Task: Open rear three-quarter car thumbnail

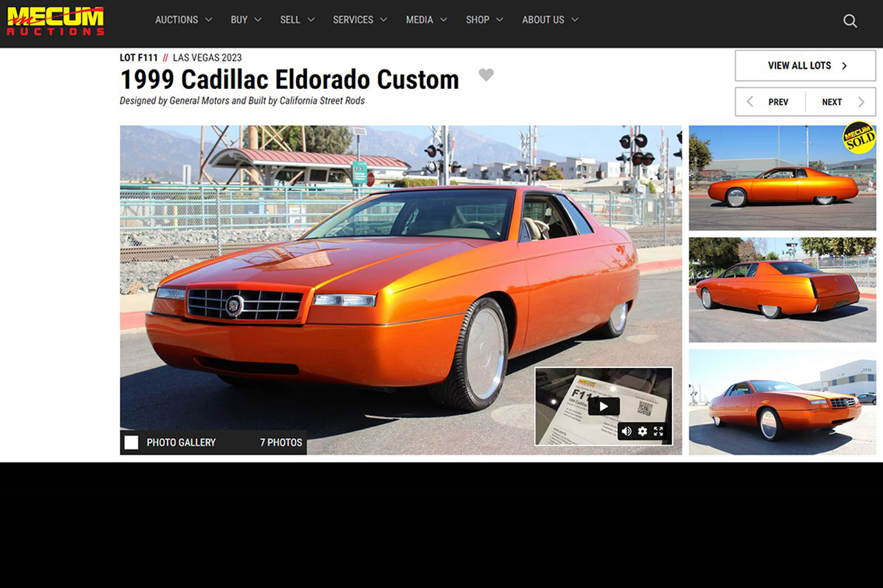Action: [x=782, y=290]
